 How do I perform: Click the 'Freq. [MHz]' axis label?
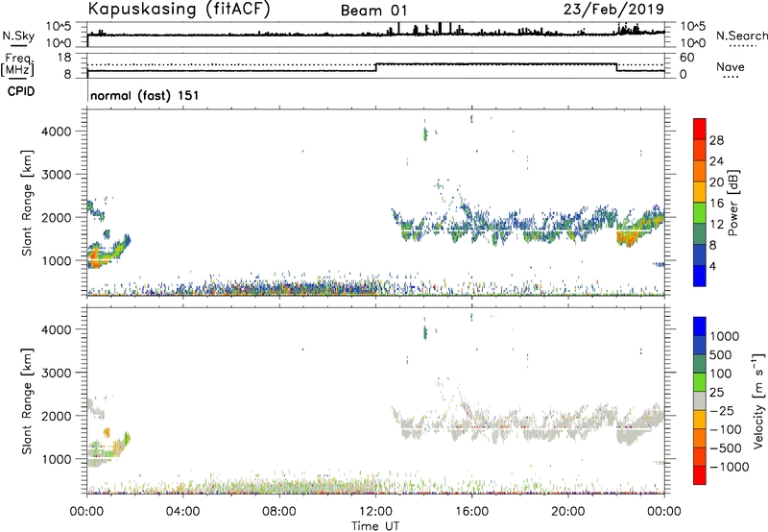[x=18, y=65]
